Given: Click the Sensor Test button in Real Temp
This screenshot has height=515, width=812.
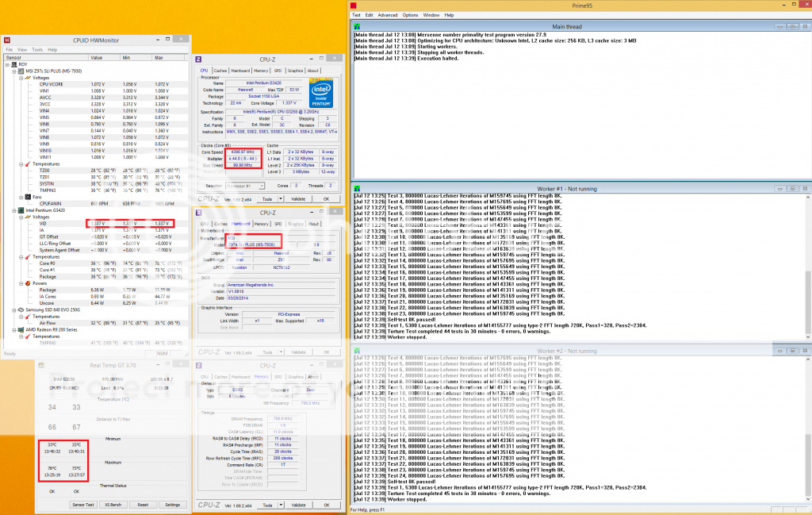Looking at the screenshot, I should coord(83,504).
